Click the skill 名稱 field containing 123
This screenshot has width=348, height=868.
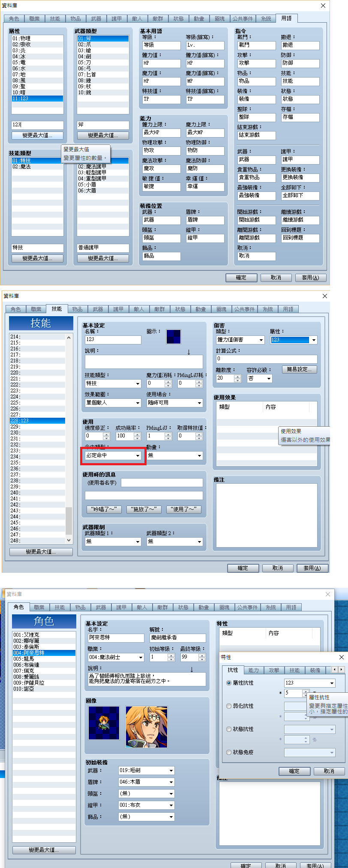click(113, 340)
